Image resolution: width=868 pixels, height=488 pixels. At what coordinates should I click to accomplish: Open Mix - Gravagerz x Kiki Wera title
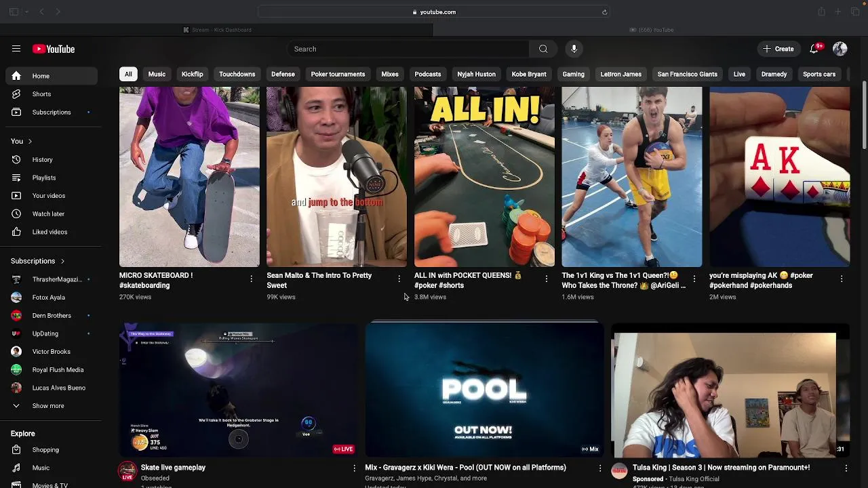click(x=465, y=468)
